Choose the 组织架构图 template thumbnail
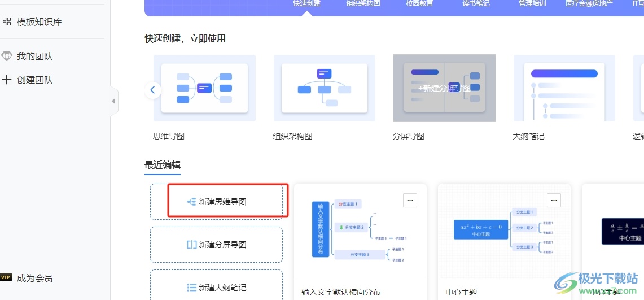 pos(325,88)
